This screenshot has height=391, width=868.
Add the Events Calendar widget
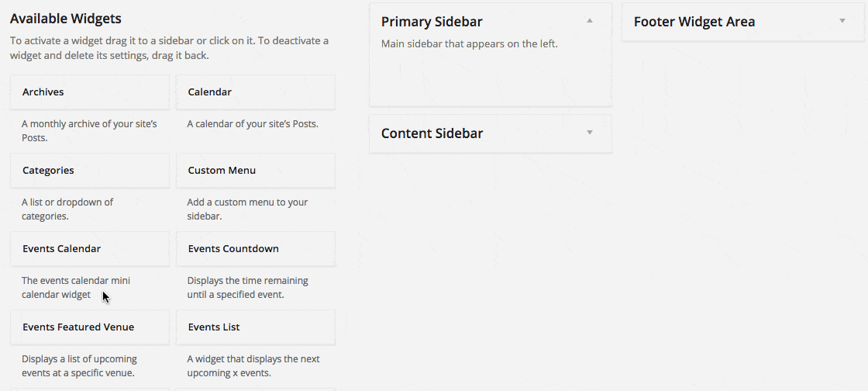(90, 249)
